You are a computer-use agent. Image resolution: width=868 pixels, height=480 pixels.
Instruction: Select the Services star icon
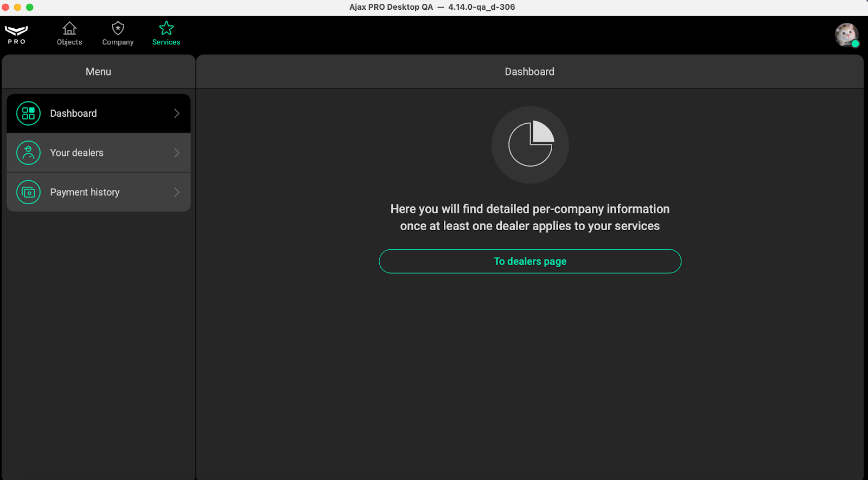(x=166, y=28)
